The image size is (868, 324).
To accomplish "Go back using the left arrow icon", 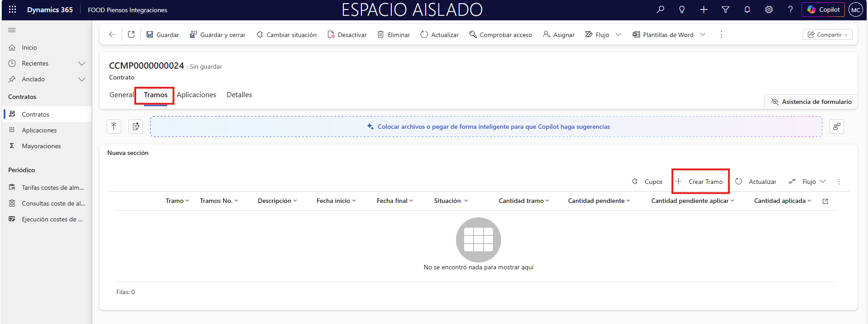I will pyautogui.click(x=112, y=35).
